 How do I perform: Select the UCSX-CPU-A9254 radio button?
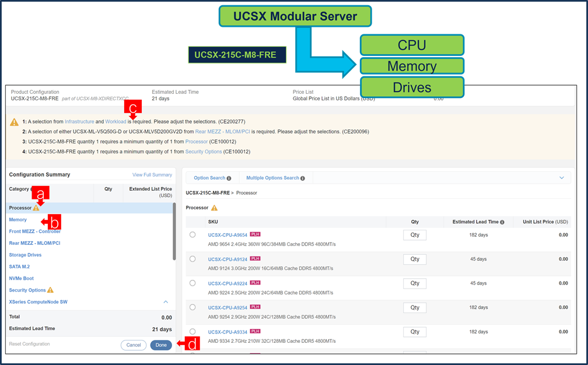tap(192, 307)
